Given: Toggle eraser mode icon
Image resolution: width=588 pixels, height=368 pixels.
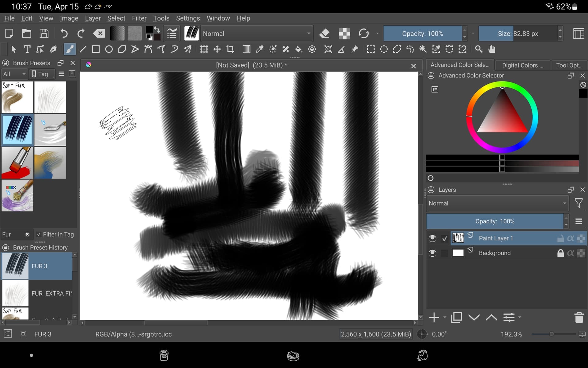Looking at the screenshot, I should (324, 33).
